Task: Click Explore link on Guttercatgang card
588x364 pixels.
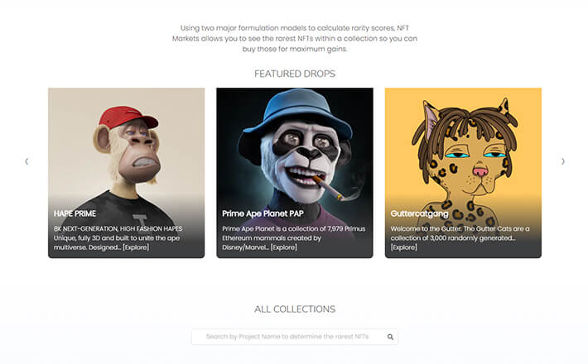Action: 404,247
